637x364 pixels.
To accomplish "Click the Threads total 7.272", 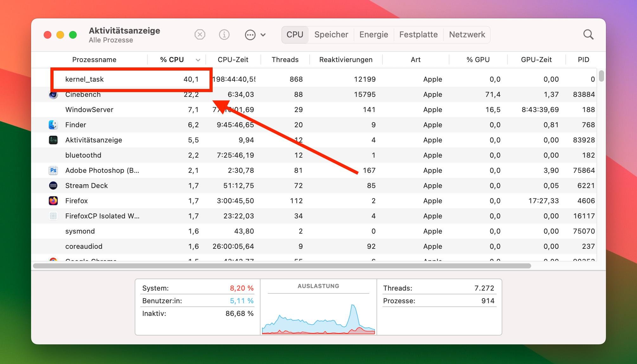I will 484,288.
